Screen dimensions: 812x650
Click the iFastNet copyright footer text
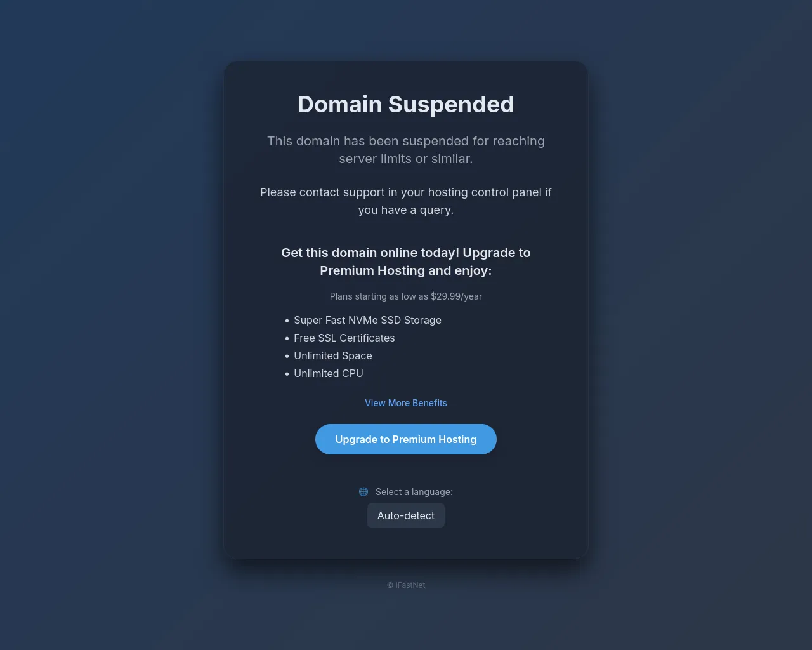[x=406, y=585]
